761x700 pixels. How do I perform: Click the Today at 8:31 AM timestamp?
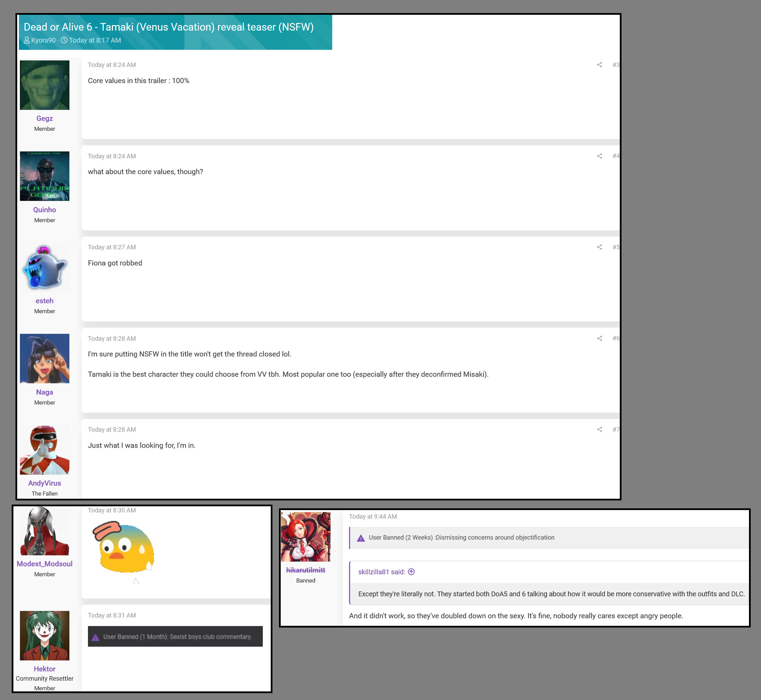[x=112, y=616]
